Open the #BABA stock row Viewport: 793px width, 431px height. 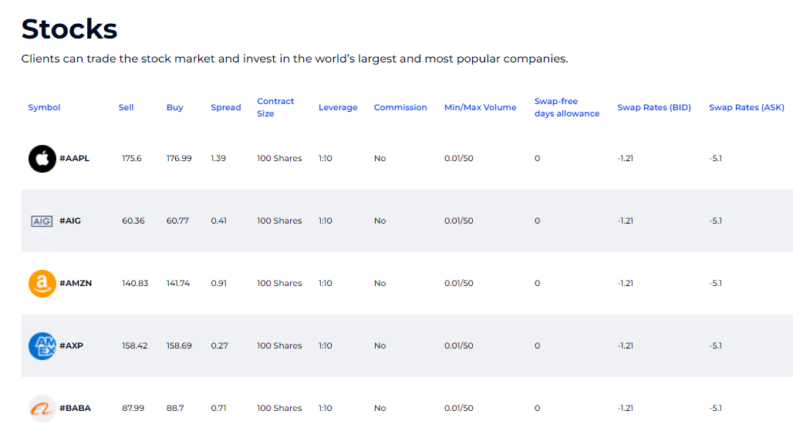tap(407, 408)
